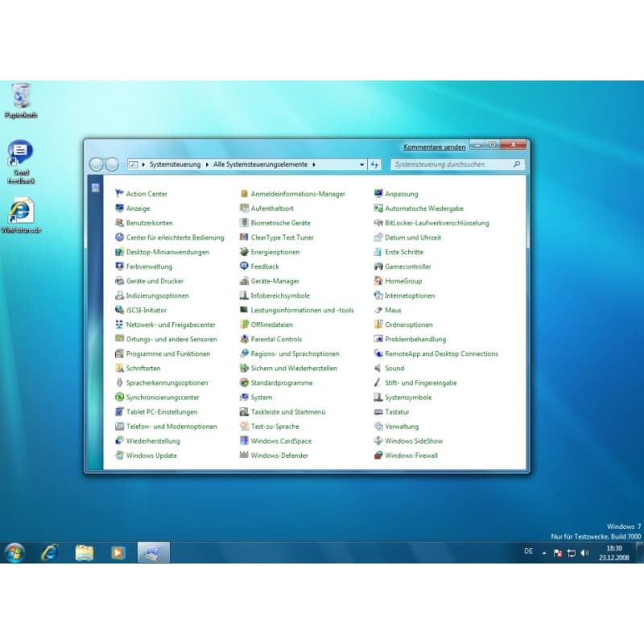The width and height of the screenshot is (644, 644).
Task: Open Parental Controls link
Action: coord(276,339)
